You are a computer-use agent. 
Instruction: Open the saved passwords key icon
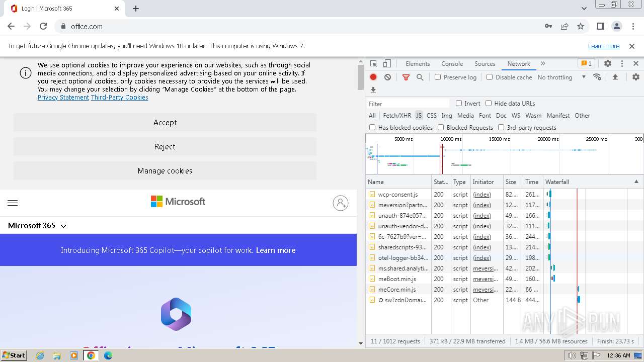pyautogui.click(x=548, y=26)
